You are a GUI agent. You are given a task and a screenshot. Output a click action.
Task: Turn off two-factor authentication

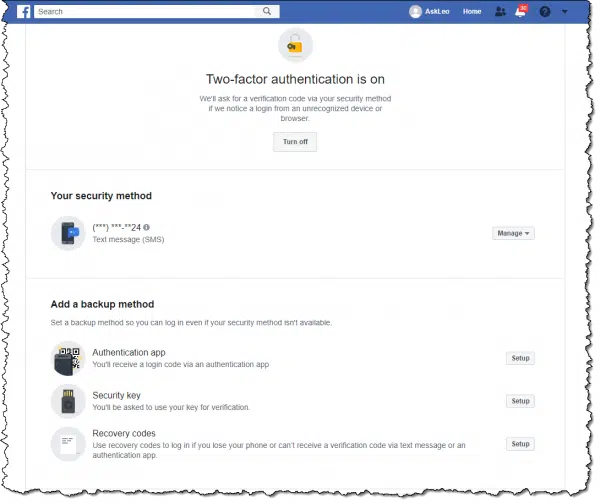(295, 142)
